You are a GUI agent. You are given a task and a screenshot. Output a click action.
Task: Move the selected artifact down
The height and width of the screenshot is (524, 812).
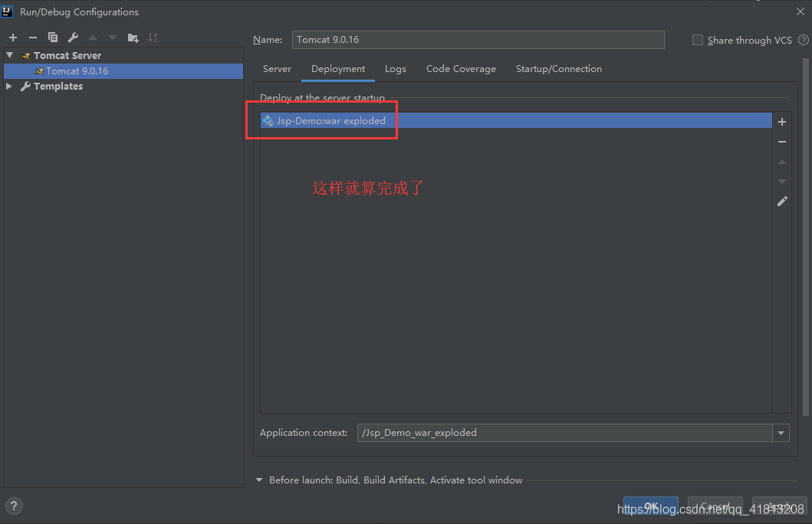click(781, 181)
